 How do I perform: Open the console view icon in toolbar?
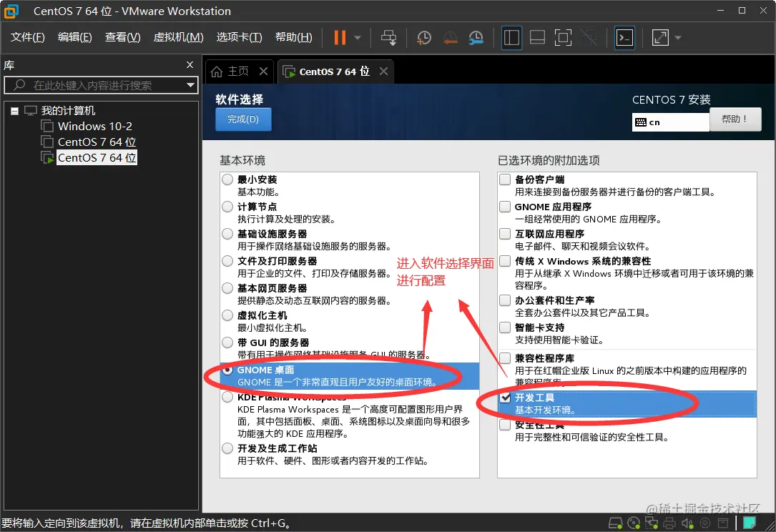pyautogui.click(x=624, y=38)
